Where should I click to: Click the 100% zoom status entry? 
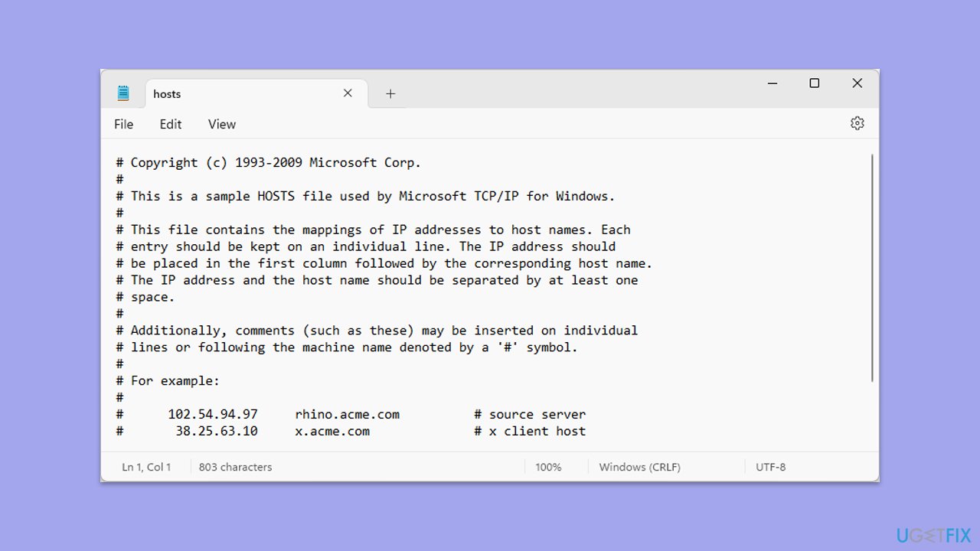(548, 467)
